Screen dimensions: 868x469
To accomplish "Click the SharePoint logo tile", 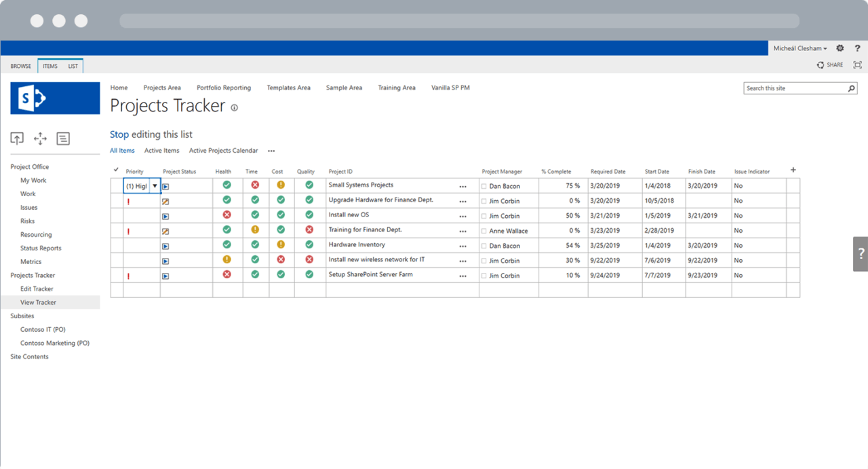I will [x=54, y=98].
